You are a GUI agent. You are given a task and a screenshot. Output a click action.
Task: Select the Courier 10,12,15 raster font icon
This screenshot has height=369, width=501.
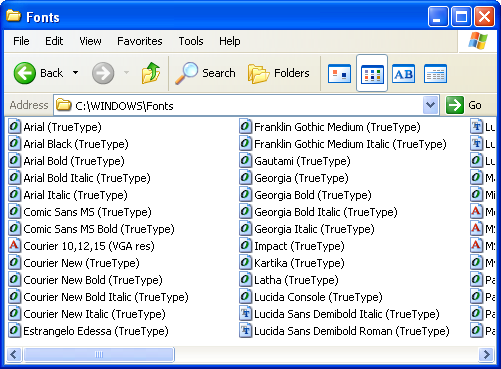[14, 246]
